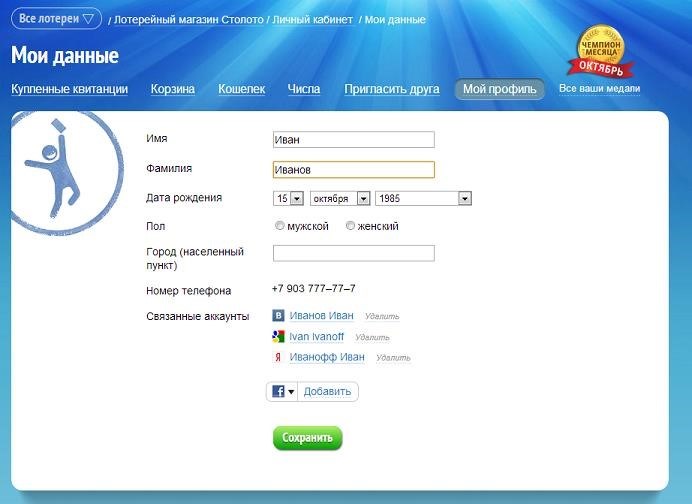This screenshot has width=692, height=504.
Task: Click Удалить next to Ivan Ivanoff
Action: [372, 338]
